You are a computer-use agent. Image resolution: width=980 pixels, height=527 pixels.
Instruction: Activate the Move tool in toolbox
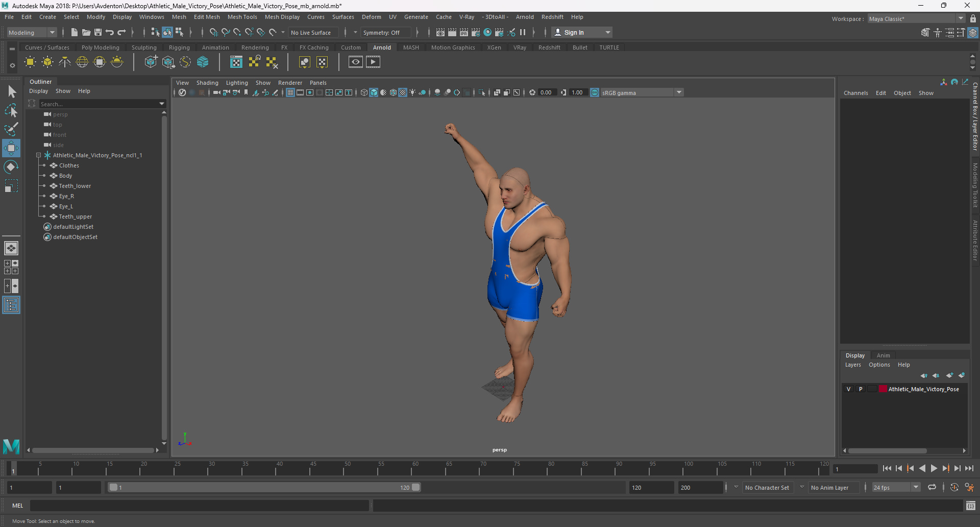(x=11, y=148)
